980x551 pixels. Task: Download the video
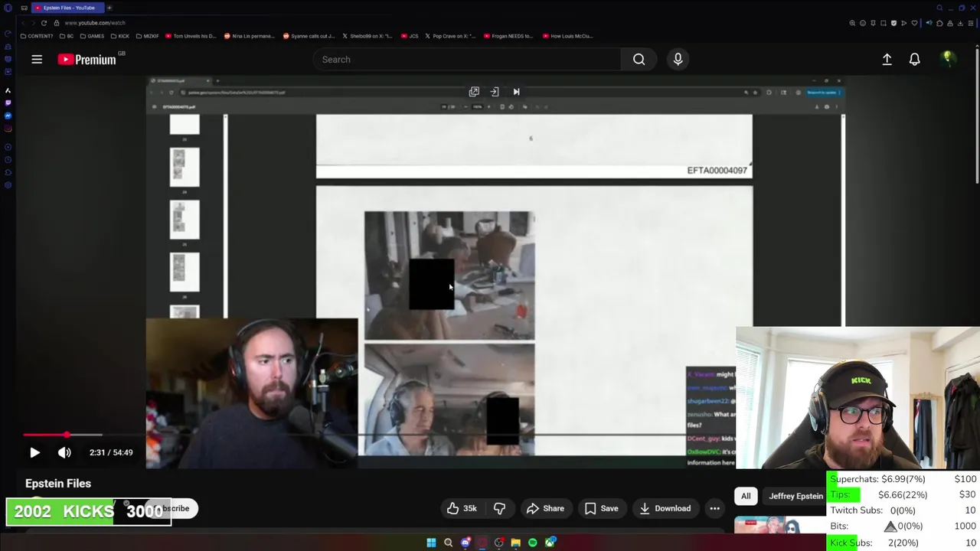(665, 508)
